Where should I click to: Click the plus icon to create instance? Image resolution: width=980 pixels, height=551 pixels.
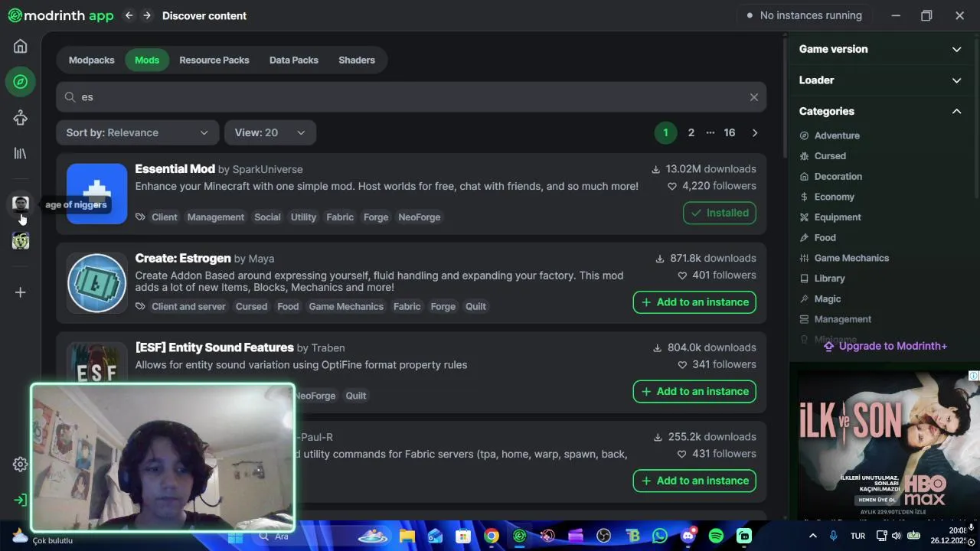tap(21, 292)
